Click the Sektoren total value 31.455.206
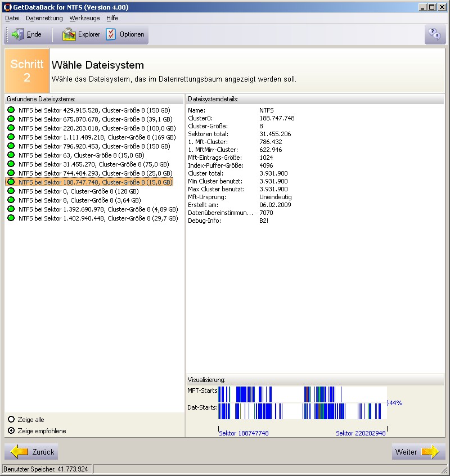Image resolution: width=450 pixels, height=476 pixels. click(x=275, y=134)
